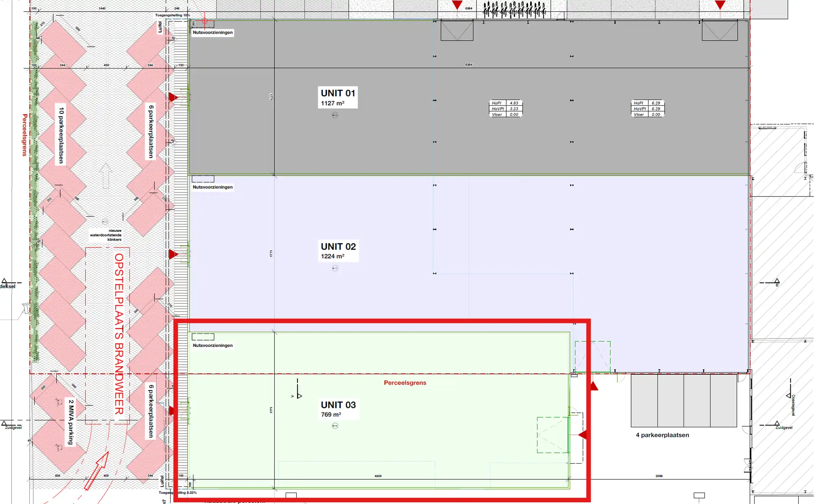Click the gray upward arrow in parking lane
The height and width of the screenshot is (504, 815).
pos(105,176)
